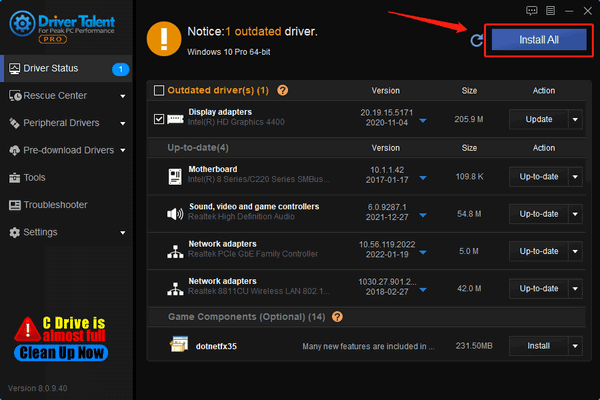Open dotnetfx35 Install dropdown arrow
This screenshot has height=400, width=600.
tap(575, 346)
